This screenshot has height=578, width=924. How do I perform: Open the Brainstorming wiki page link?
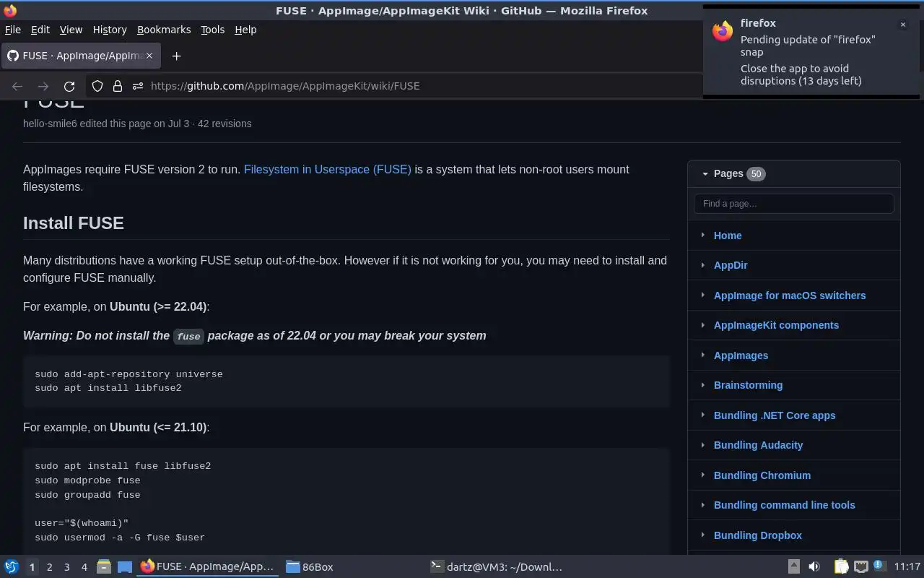click(x=748, y=385)
